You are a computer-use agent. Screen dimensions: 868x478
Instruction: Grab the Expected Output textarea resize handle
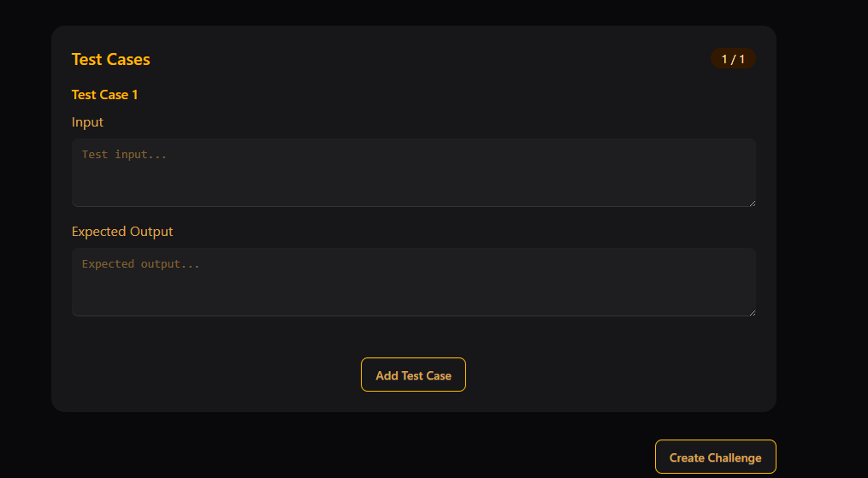752,312
